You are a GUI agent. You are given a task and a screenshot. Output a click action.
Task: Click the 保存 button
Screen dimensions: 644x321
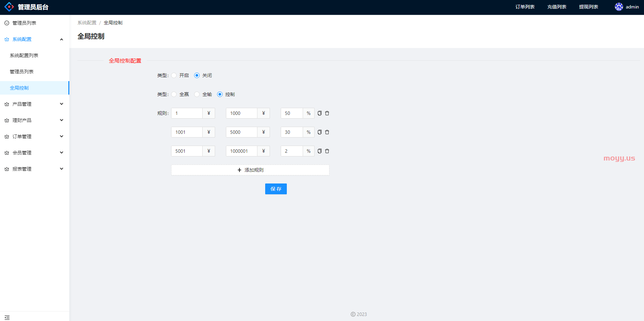tap(276, 189)
